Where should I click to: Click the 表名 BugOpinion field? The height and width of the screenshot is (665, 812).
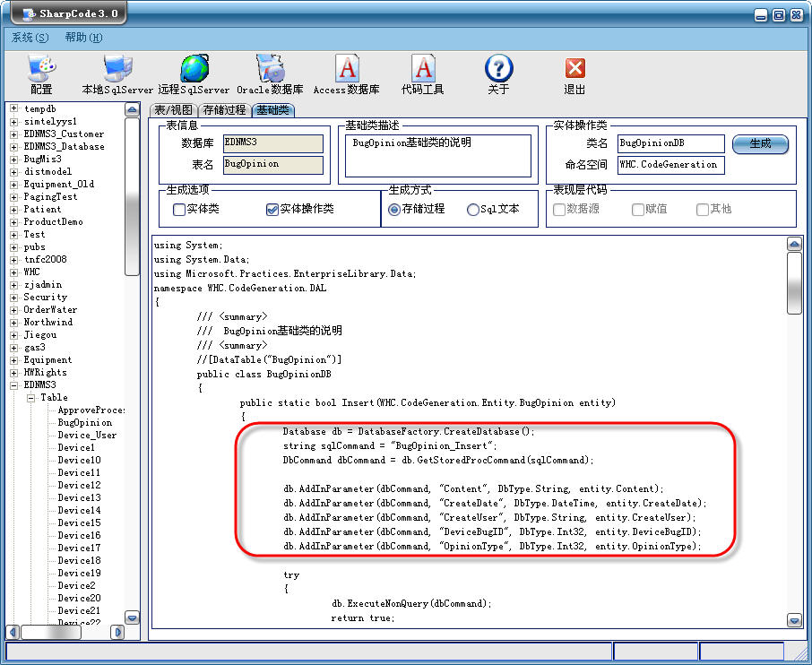coord(273,165)
